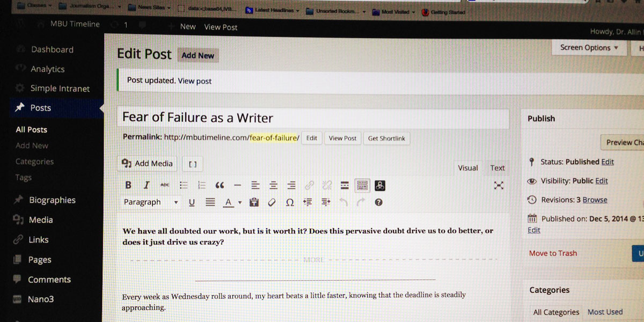
Task: Toggle strikethrough formatting
Action: pyautogui.click(x=165, y=185)
